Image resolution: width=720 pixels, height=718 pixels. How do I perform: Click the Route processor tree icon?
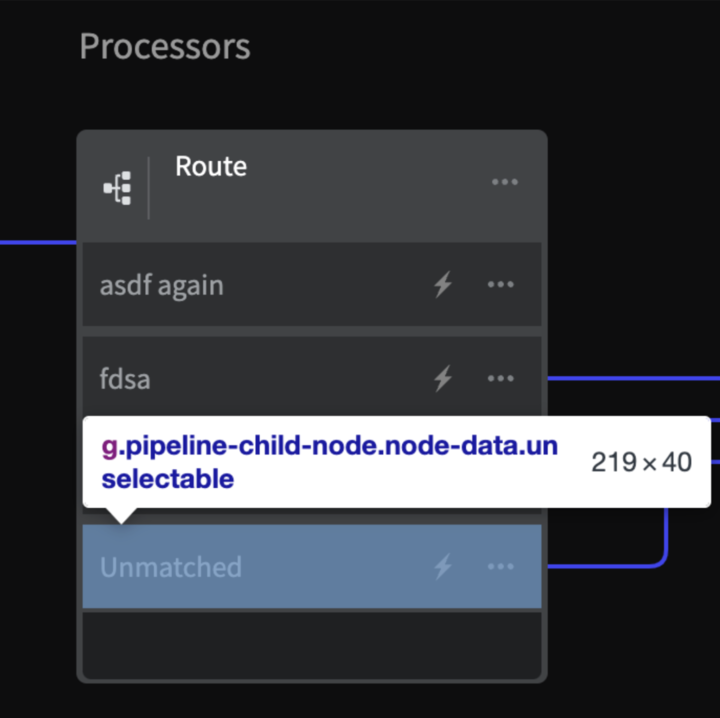tap(118, 188)
